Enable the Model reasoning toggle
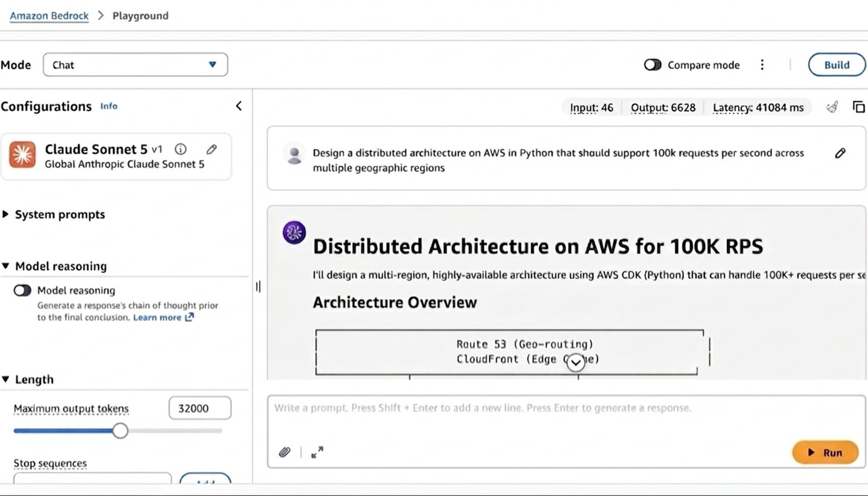This screenshot has height=496, width=868. click(x=22, y=290)
